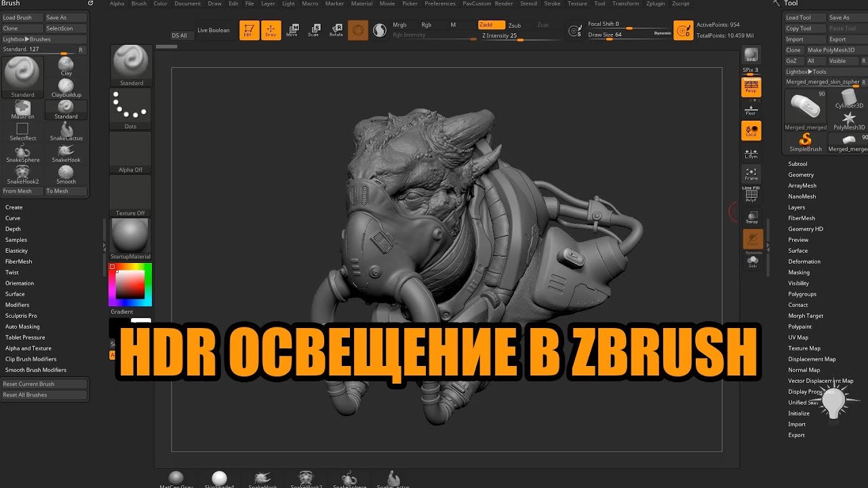Click Make PolyMesh3D button

(x=835, y=50)
